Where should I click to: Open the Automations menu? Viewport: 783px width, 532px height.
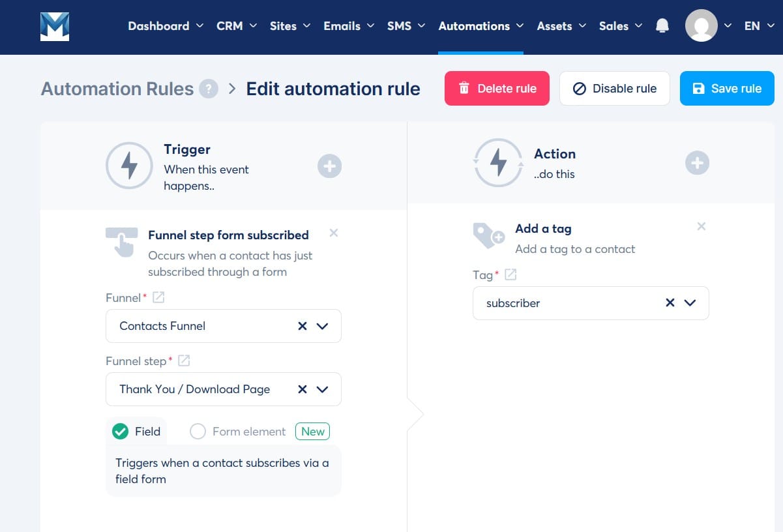481,26
